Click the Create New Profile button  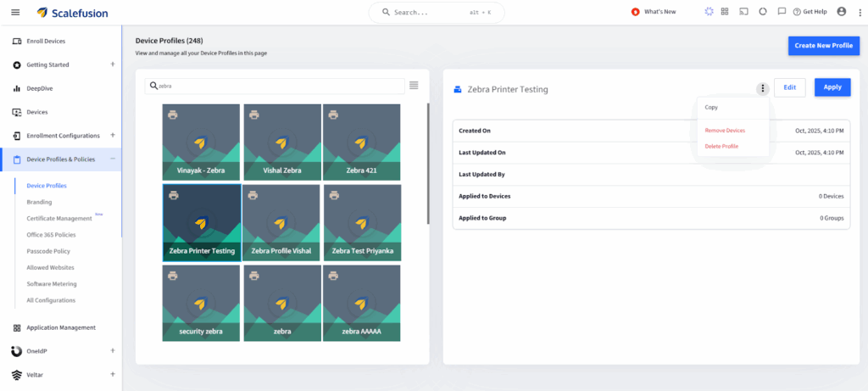click(823, 45)
